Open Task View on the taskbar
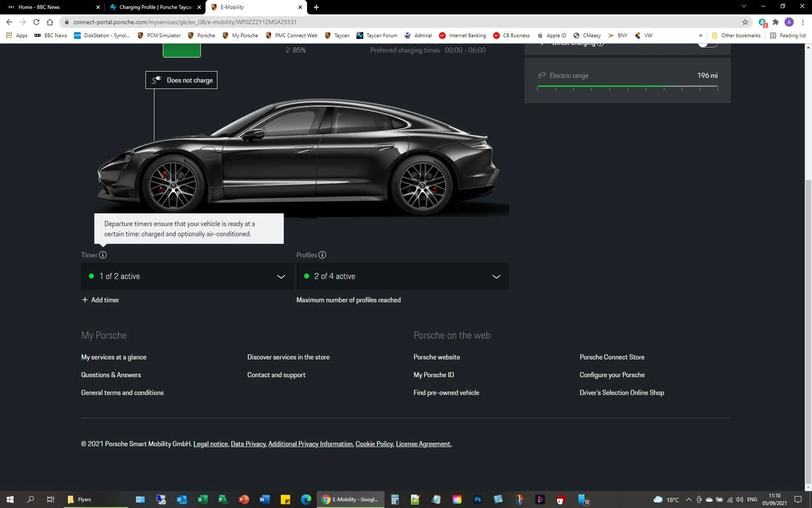Viewport: 812px width, 508px height. 50,499
